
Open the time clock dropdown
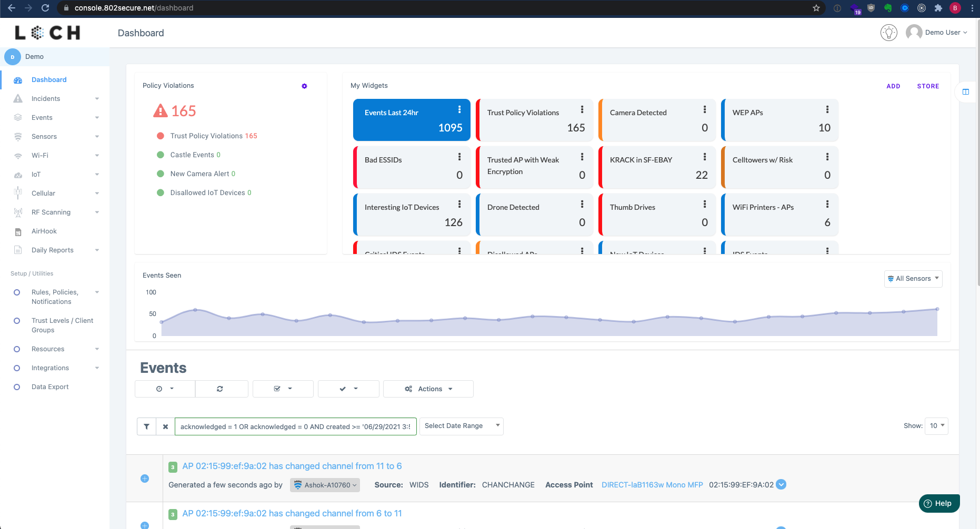[x=165, y=389]
